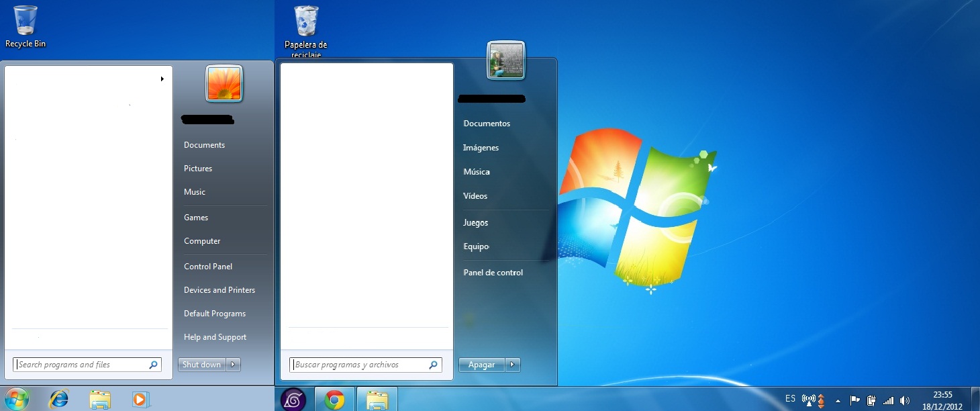Screen dimensions: 980x411
Task: Open Music in the start menu
Action: pyautogui.click(x=195, y=192)
